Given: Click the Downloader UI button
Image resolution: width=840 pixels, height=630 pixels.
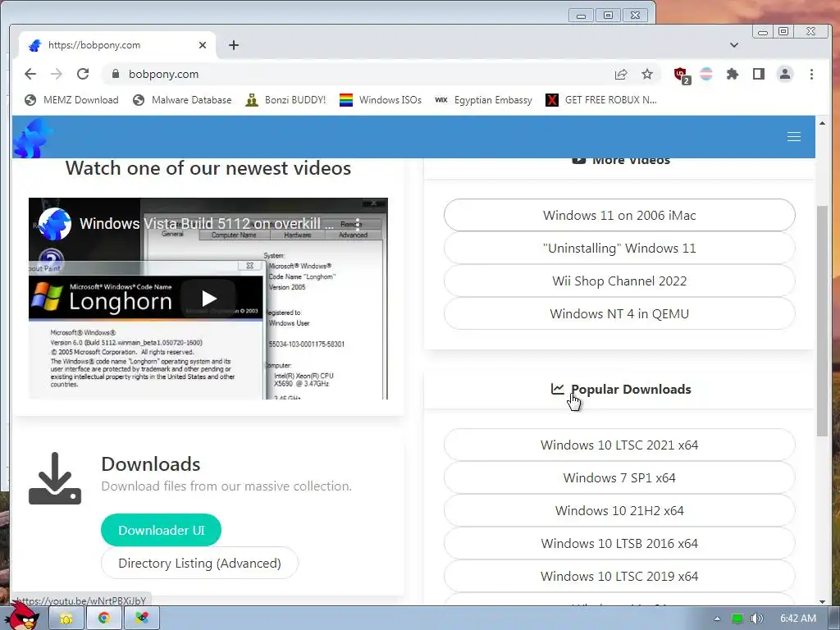Looking at the screenshot, I should click(x=161, y=530).
